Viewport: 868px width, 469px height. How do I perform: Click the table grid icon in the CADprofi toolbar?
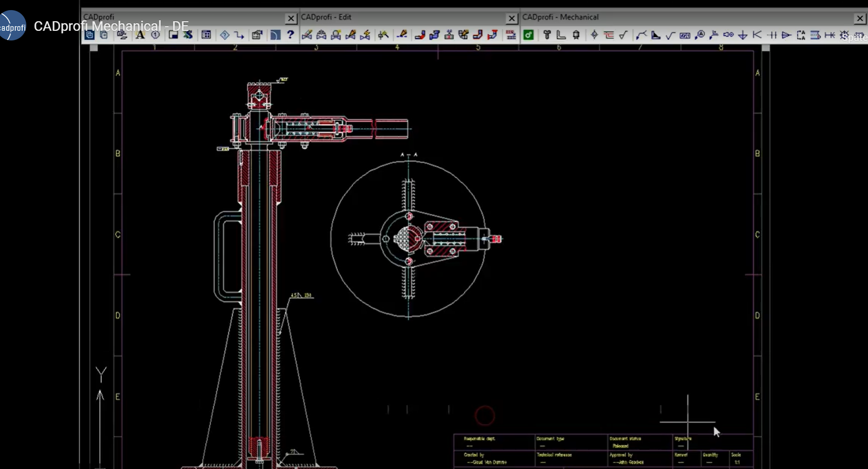206,35
